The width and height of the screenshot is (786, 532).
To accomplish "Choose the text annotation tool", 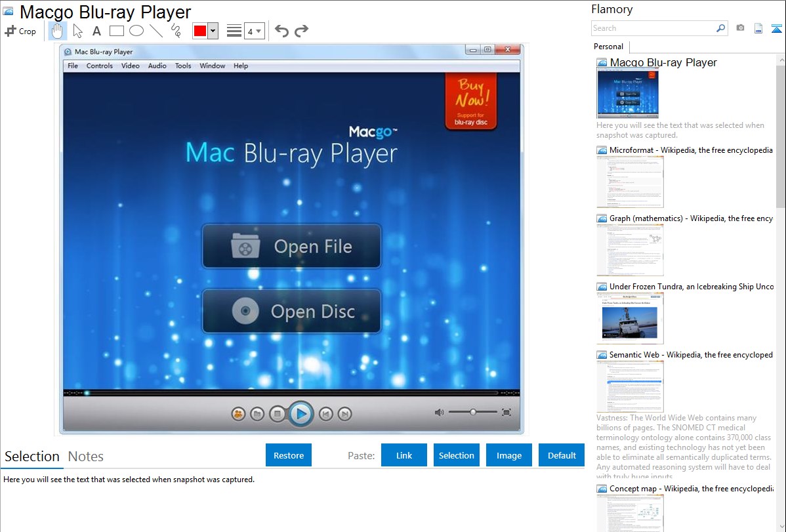I will [96, 31].
